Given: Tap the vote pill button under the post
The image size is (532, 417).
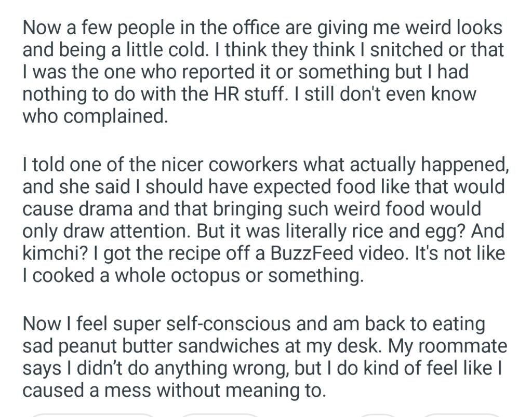Looking at the screenshot, I should coord(92,415).
